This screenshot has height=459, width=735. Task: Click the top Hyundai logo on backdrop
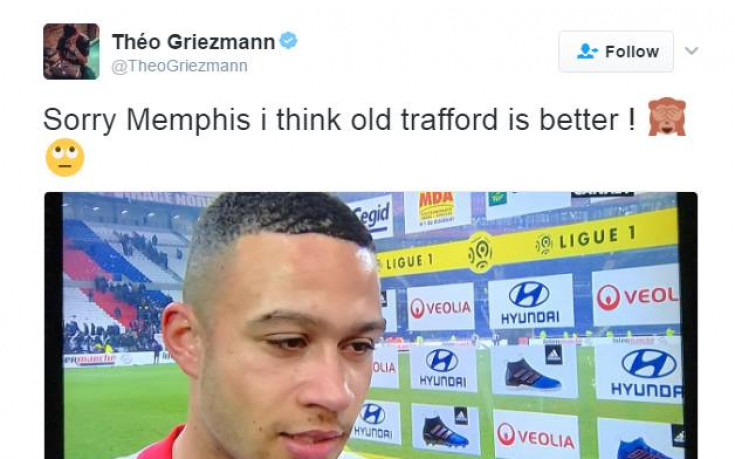click(530, 302)
